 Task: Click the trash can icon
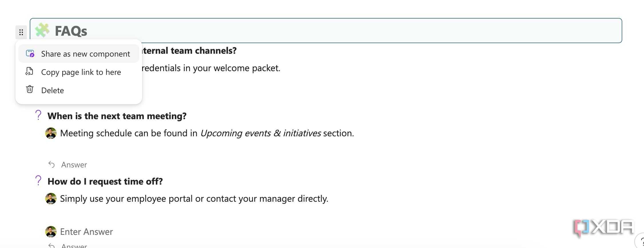click(x=30, y=89)
